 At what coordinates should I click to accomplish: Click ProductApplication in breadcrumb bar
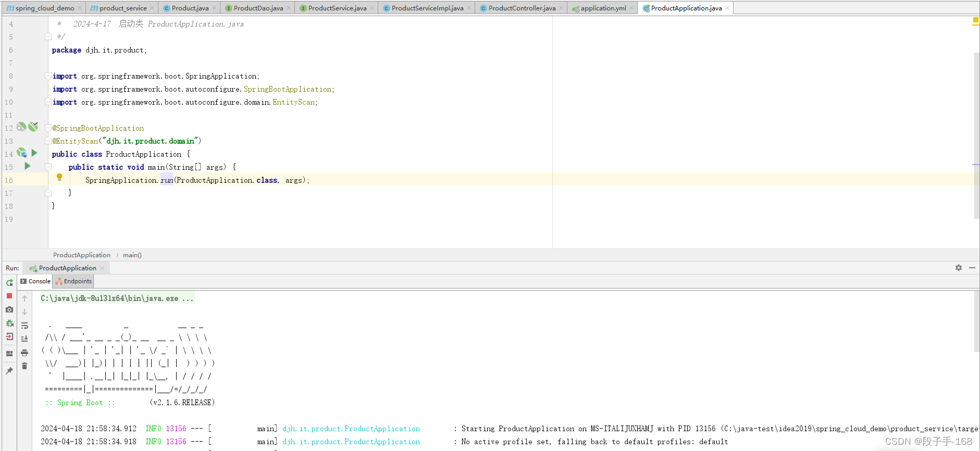[x=82, y=255]
